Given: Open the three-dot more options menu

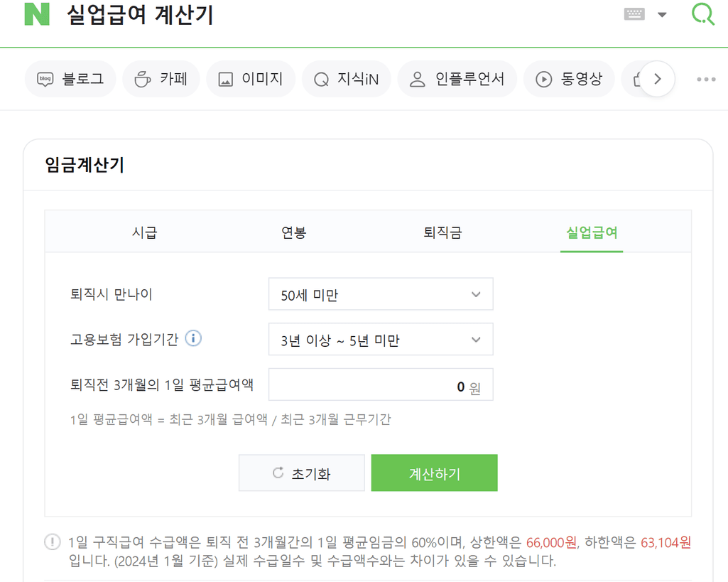Looking at the screenshot, I should (x=706, y=80).
